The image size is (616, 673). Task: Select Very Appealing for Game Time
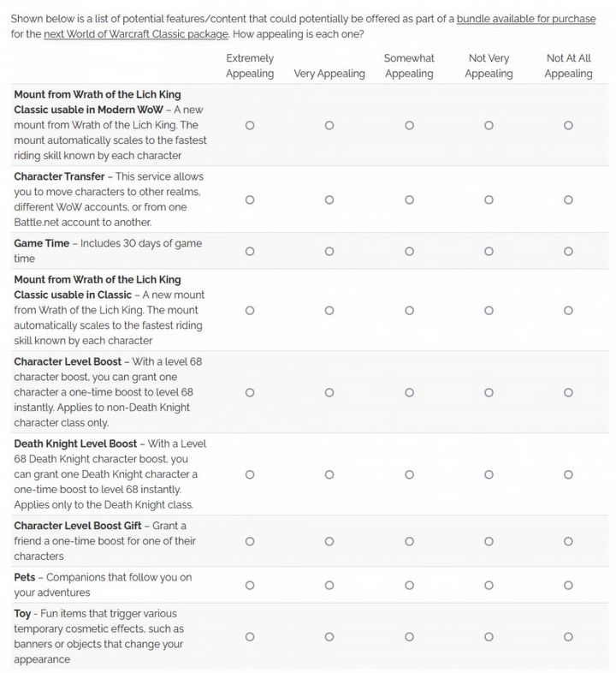[x=329, y=252]
